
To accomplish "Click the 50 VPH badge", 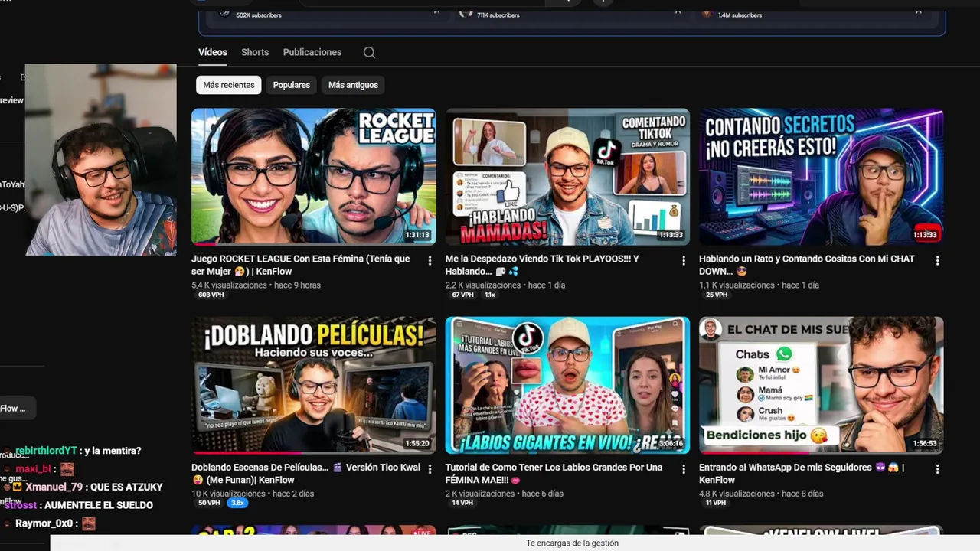I will point(209,503).
